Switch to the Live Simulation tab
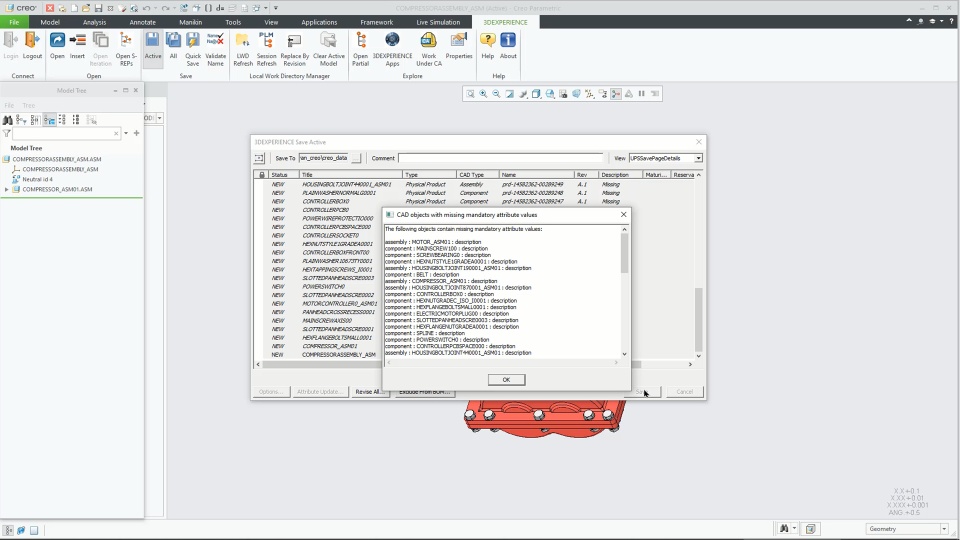The height and width of the screenshot is (540, 960). [x=438, y=22]
